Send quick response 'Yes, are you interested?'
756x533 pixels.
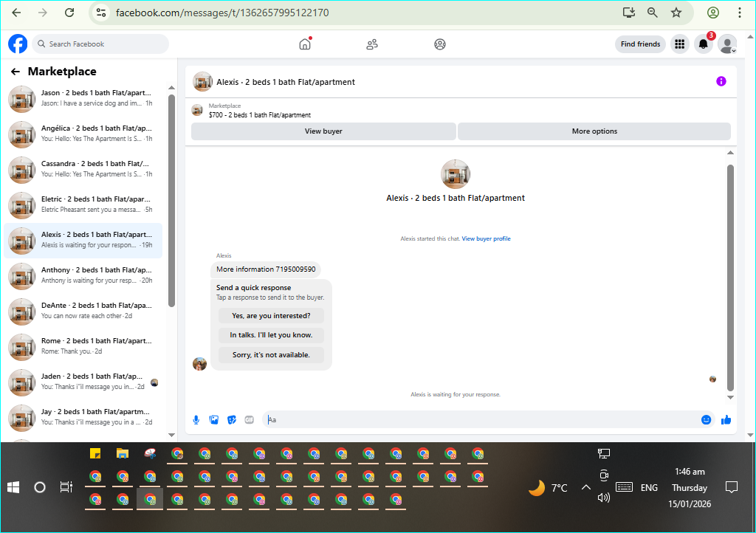271,316
